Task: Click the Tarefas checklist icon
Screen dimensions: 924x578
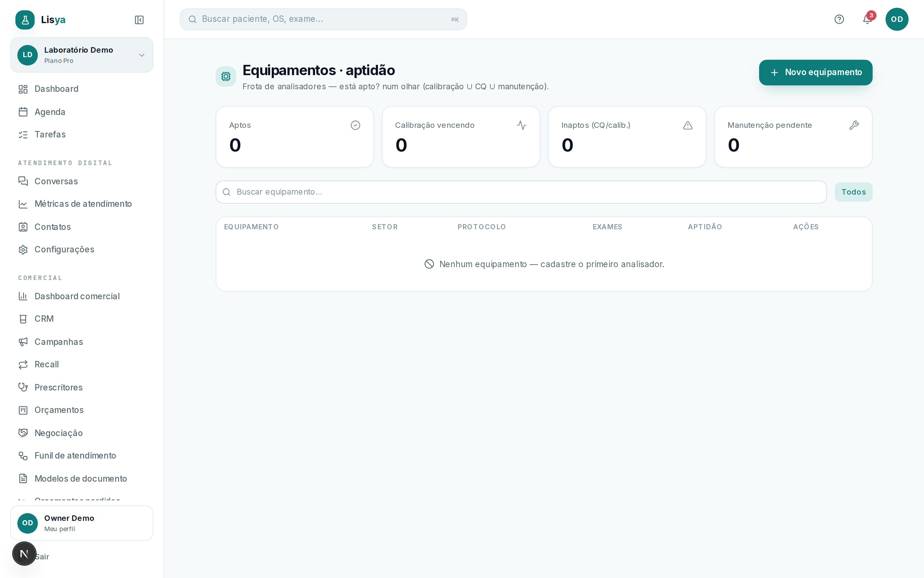Action: pyautogui.click(x=23, y=135)
